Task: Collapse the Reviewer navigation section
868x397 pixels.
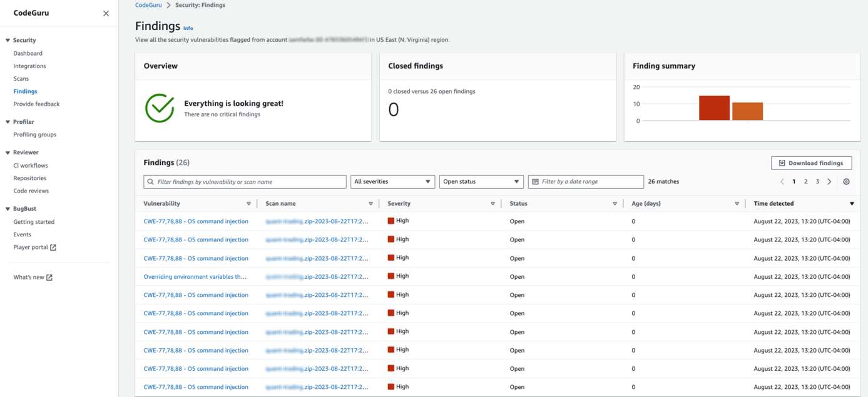Action: tap(8, 153)
